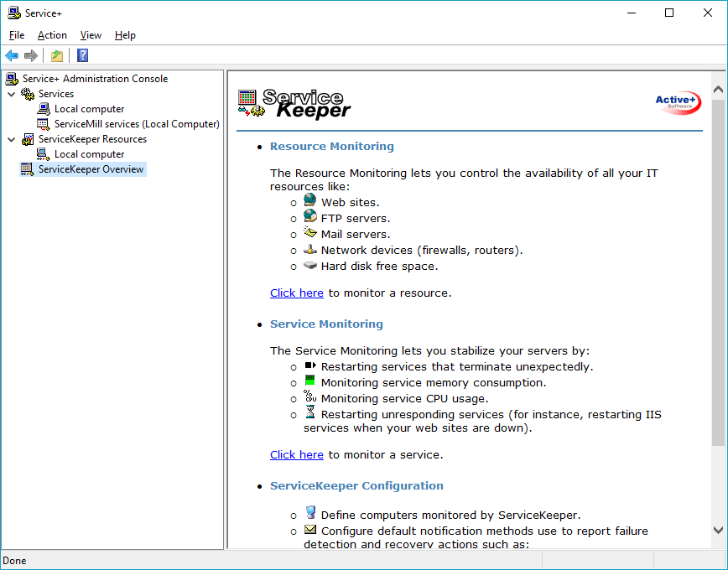Collapse the Services tree node
This screenshot has height=570, width=728.
coord(12,94)
